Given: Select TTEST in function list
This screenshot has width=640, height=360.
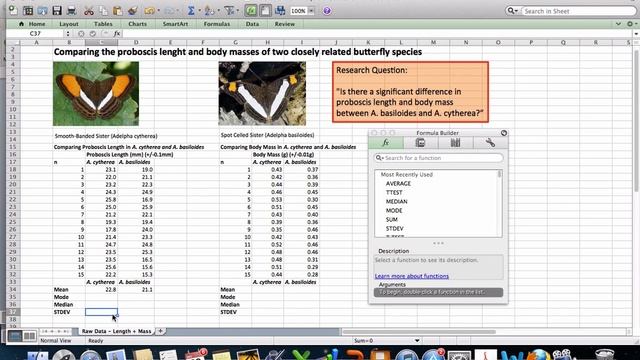Looking at the screenshot, I should (394, 193).
